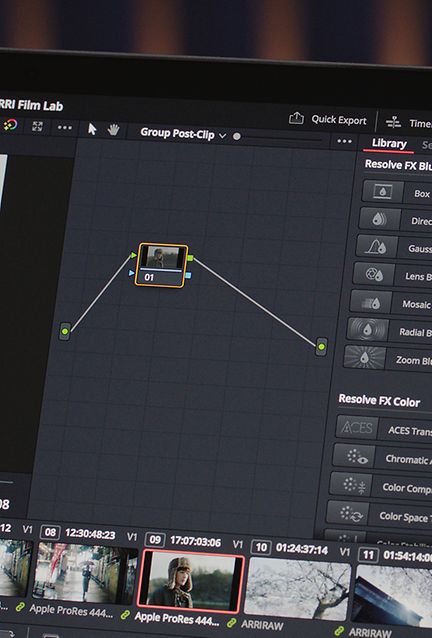The width and height of the screenshot is (432, 638).
Task: Click the Box Blur label
Action: [x=422, y=194]
